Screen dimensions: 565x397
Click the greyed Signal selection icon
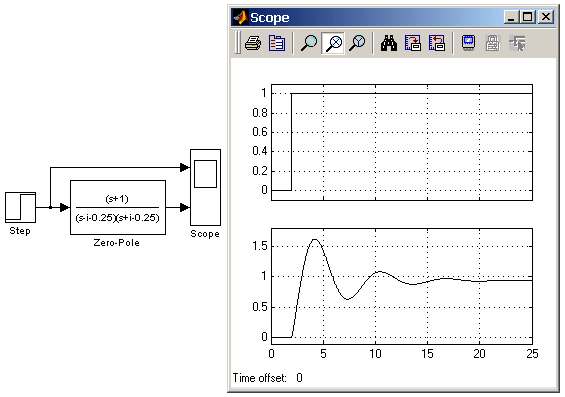point(517,43)
